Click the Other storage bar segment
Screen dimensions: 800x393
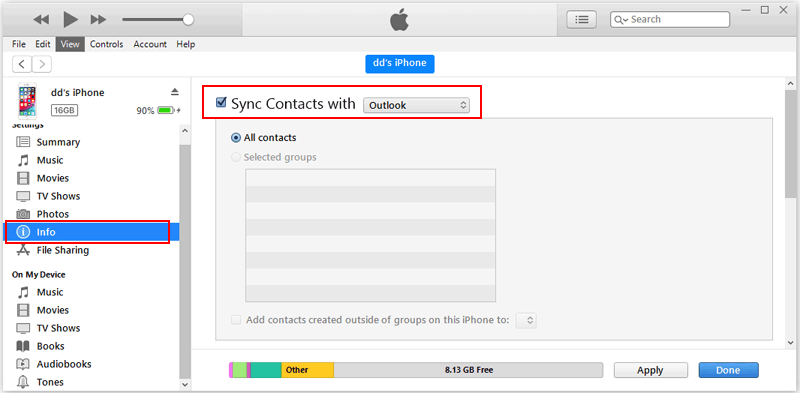(307, 370)
